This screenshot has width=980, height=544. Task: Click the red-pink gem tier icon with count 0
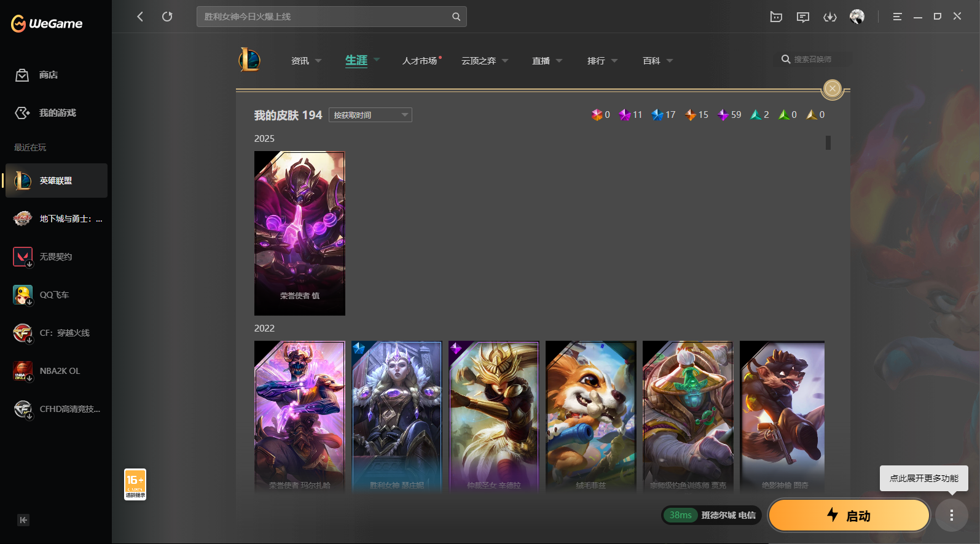tap(597, 115)
